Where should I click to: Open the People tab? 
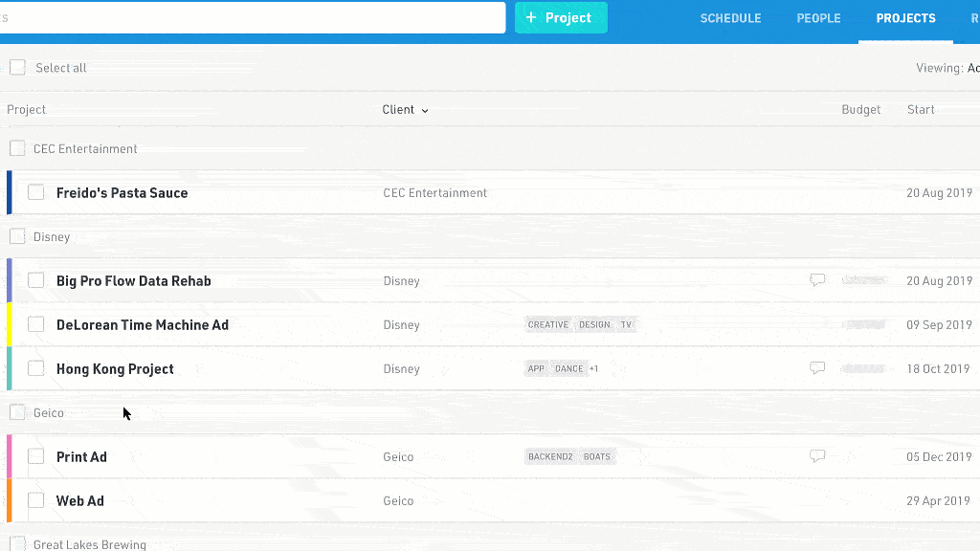click(818, 18)
